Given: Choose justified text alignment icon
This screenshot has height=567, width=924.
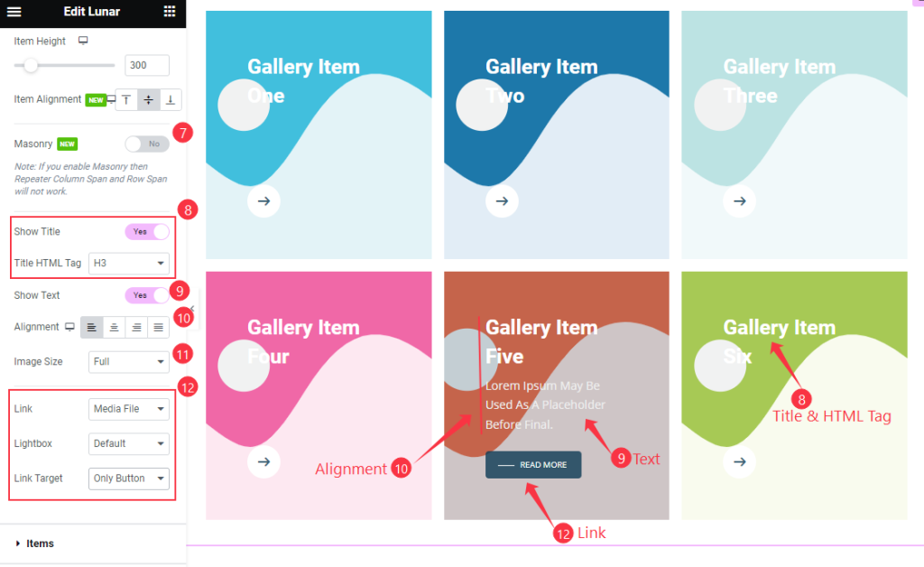Looking at the screenshot, I should (159, 327).
